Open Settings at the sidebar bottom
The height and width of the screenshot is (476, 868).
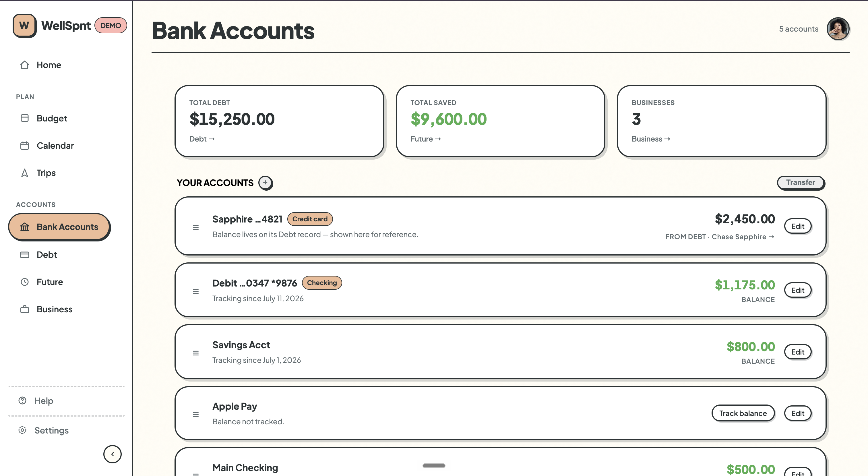click(52, 430)
